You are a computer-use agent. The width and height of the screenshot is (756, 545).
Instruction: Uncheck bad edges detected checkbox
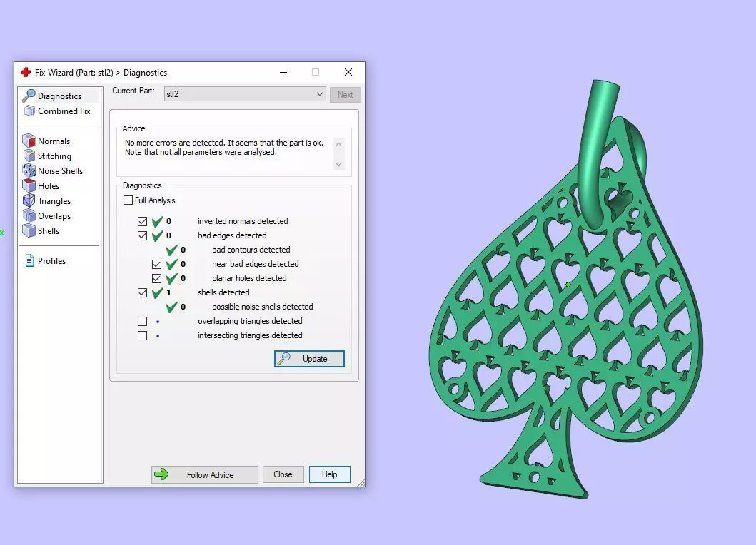(142, 235)
